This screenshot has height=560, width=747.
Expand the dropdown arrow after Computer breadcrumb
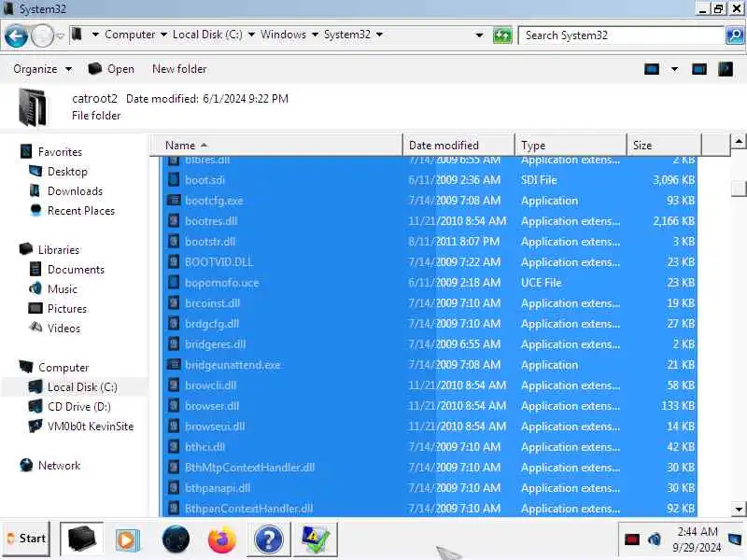(x=163, y=35)
